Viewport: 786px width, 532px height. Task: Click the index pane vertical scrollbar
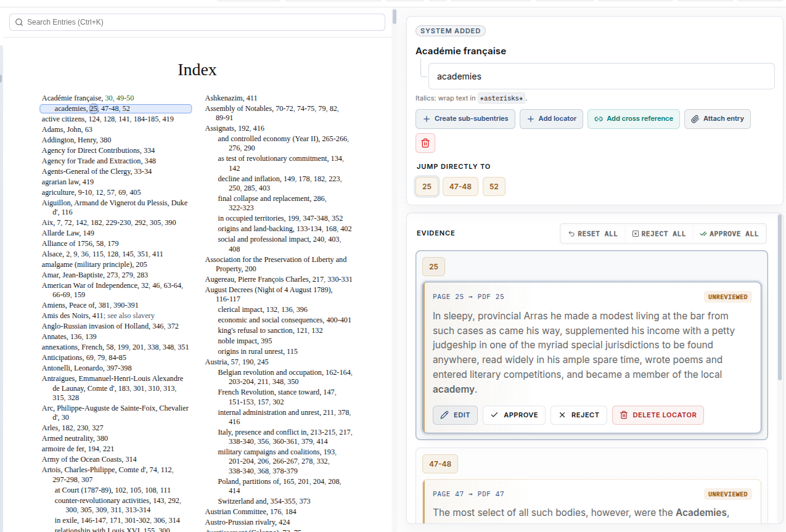point(395,17)
